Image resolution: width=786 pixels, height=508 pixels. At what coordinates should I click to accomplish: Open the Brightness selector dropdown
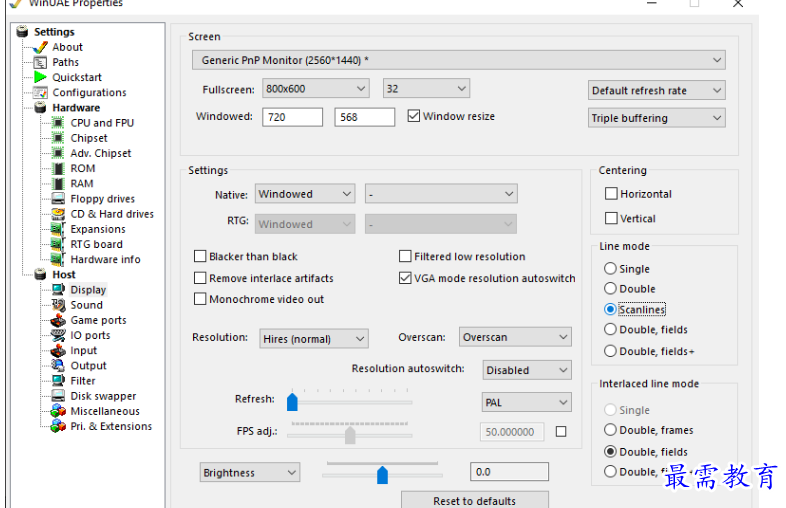(x=250, y=472)
